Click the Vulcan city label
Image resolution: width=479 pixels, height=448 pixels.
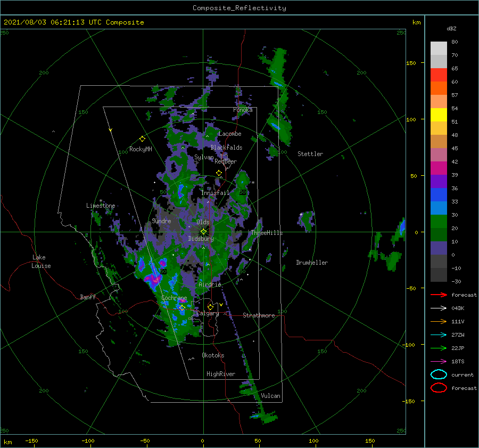(x=270, y=396)
